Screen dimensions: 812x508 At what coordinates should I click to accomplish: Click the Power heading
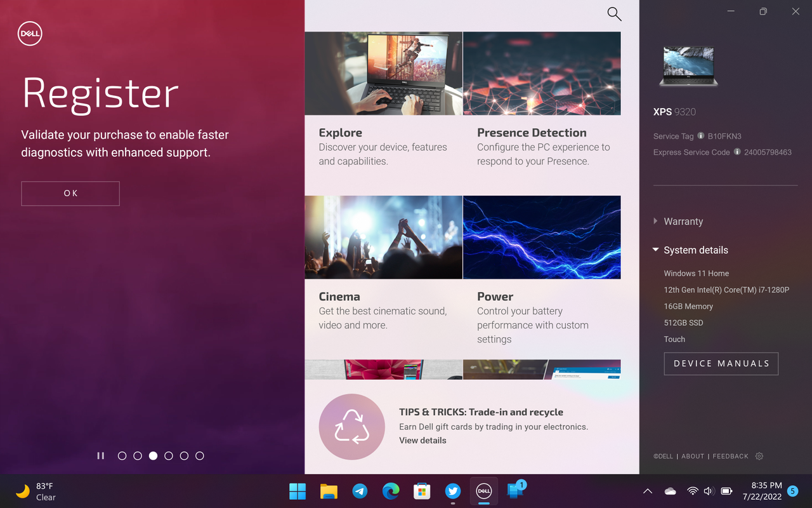pos(495,297)
